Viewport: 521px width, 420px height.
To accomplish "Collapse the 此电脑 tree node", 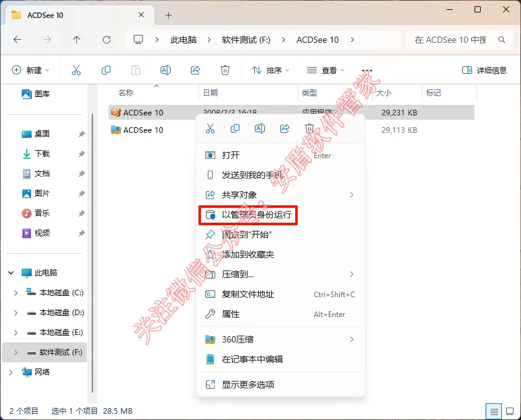I will 11,273.
